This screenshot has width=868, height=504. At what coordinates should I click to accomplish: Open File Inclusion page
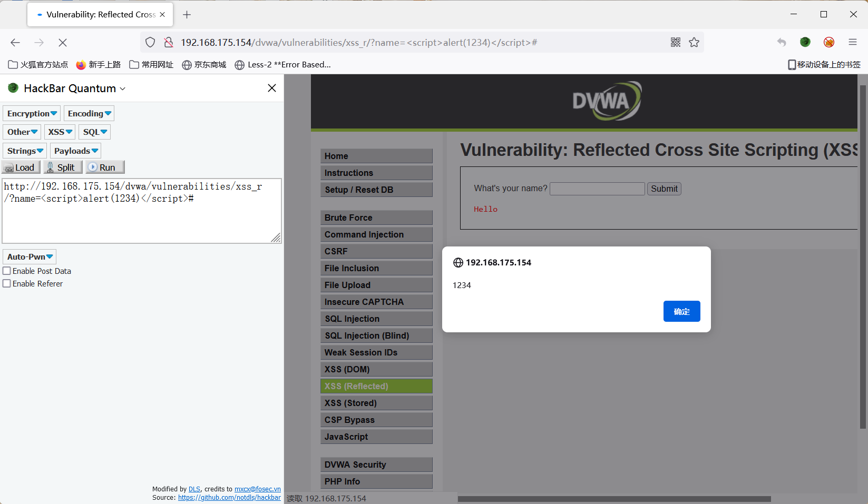click(376, 268)
